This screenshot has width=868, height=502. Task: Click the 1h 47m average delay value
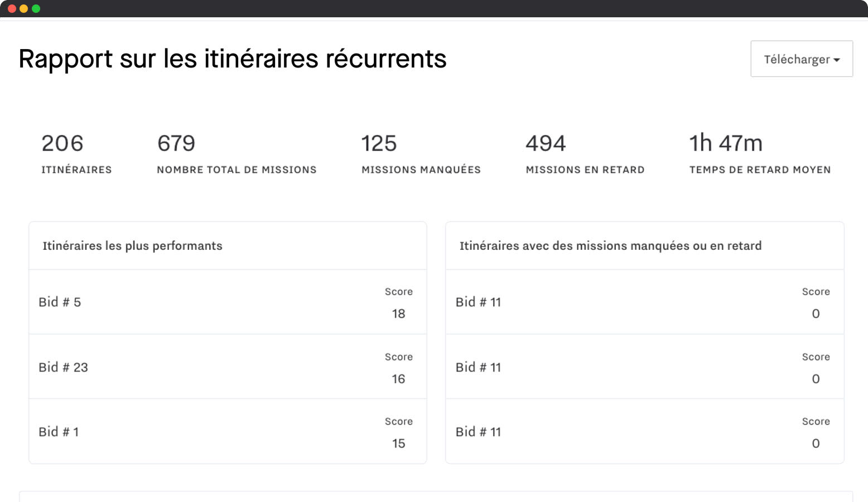(x=726, y=143)
